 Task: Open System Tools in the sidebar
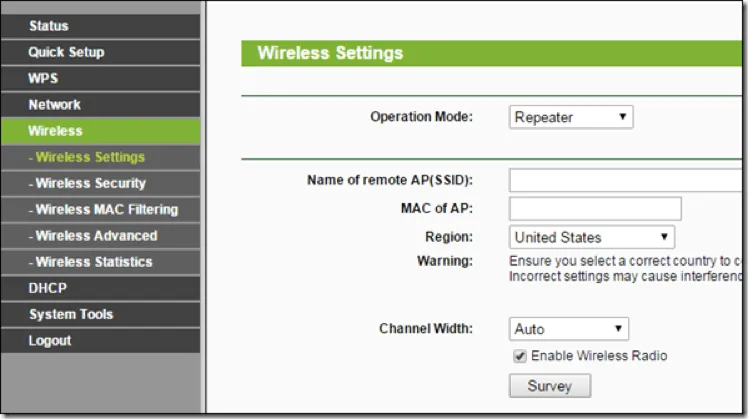(x=70, y=314)
